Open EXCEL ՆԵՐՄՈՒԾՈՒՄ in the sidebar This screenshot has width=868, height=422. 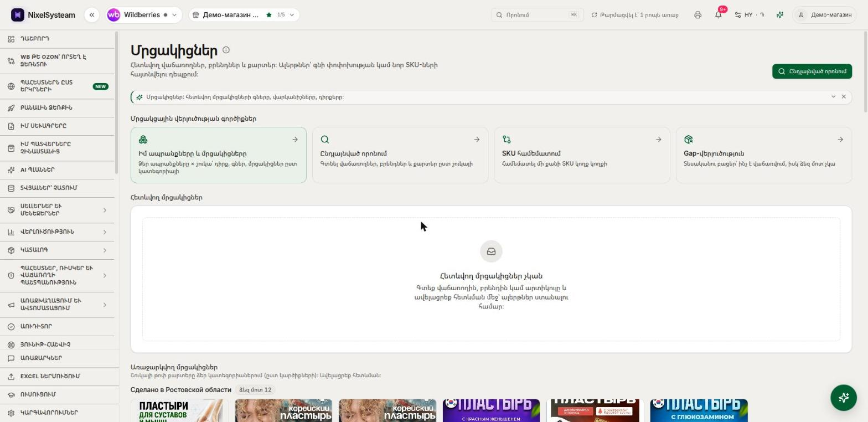[x=57, y=377]
